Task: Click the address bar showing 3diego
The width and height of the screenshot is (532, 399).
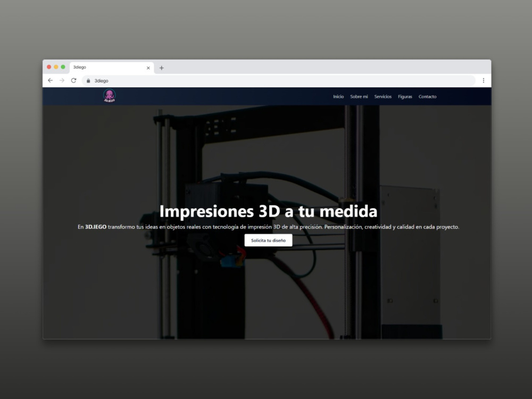Action: pyautogui.click(x=278, y=81)
